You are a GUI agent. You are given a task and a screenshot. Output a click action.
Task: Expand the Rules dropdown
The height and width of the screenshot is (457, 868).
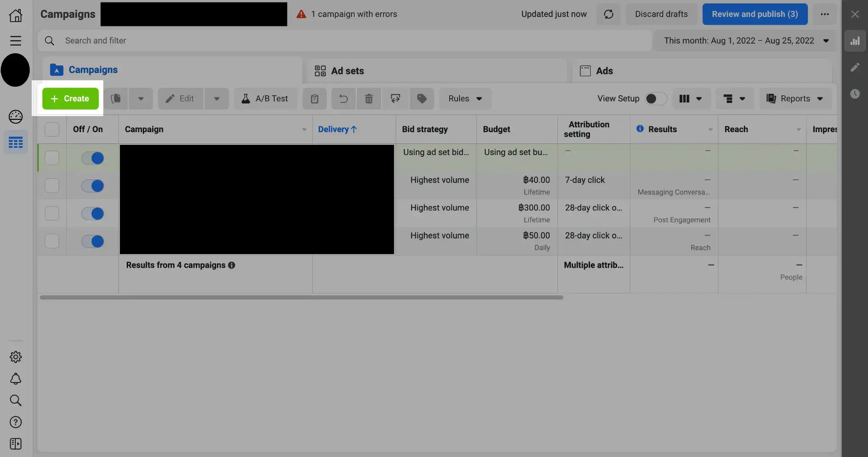[465, 99]
